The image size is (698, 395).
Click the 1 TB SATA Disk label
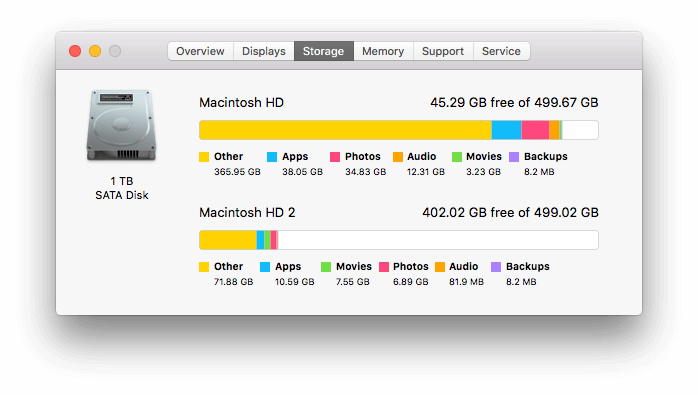tap(122, 188)
